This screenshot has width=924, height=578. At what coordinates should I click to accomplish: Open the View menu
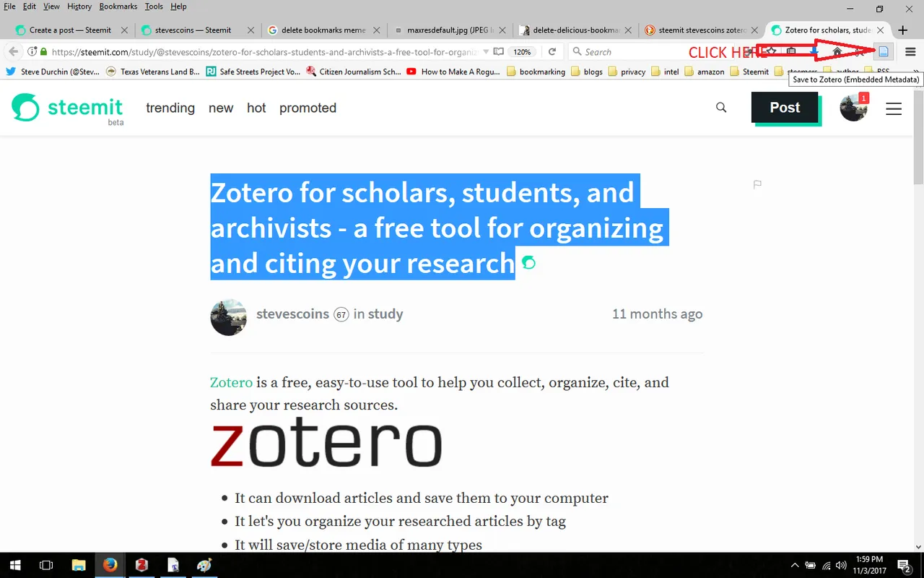[51, 7]
